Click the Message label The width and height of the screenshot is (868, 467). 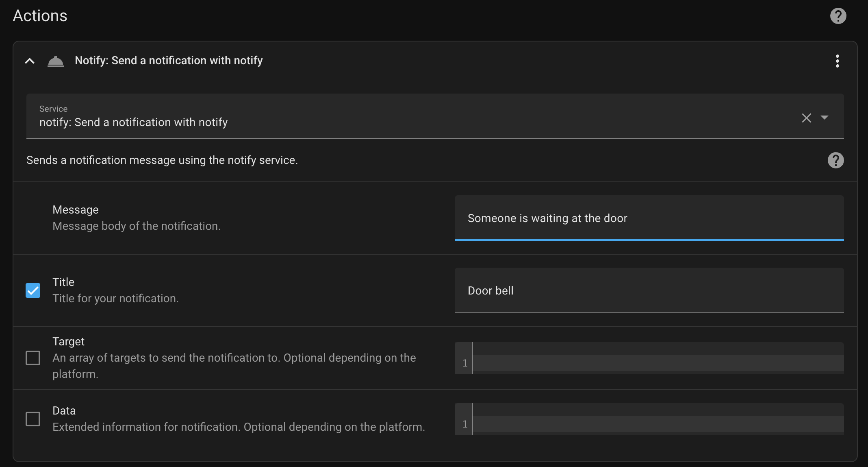point(76,209)
